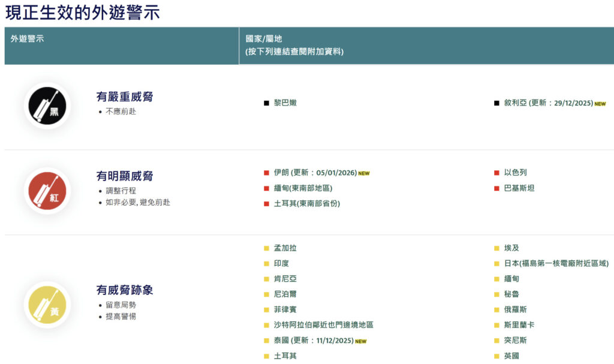Open the 沙特阿拉伯鄰近也門邊境地區 link
Image resolution: width=614 pixels, height=364 pixels.
(323, 325)
